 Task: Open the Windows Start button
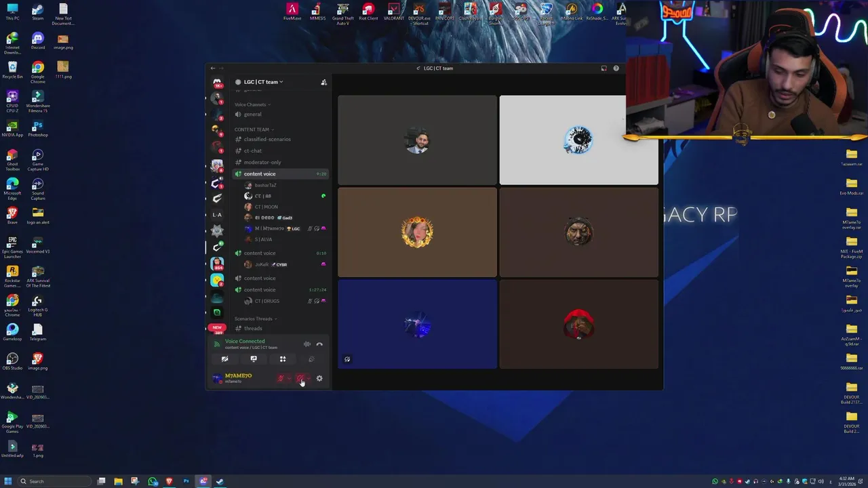[x=8, y=481]
